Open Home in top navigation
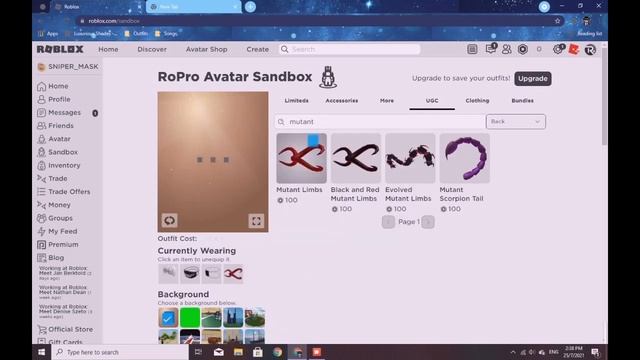 [x=108, y=49]
